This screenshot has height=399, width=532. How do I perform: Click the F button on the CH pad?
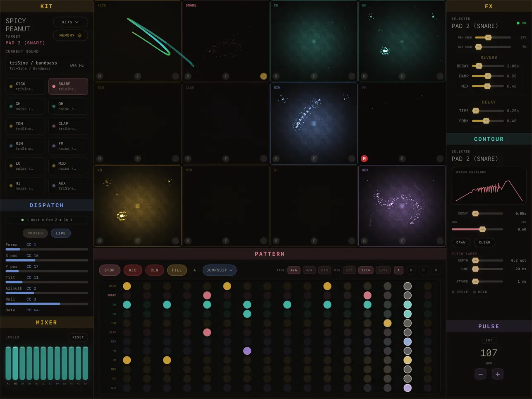(x=314, y=76)
